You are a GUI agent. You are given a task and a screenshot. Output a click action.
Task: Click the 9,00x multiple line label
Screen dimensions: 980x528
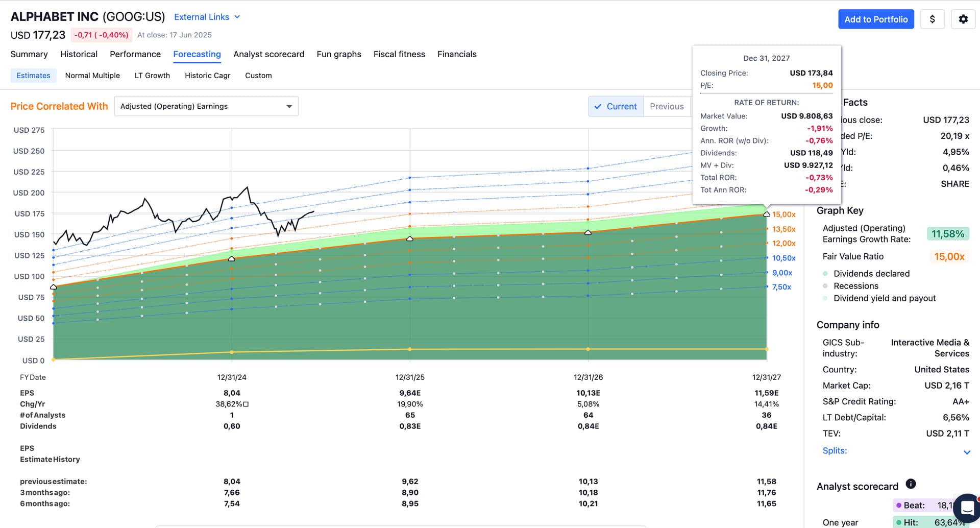pos(782,273)
